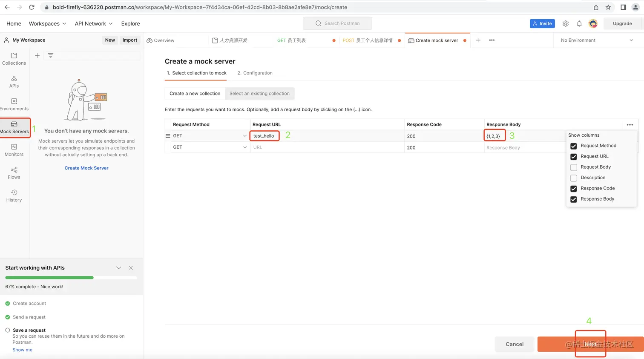Screen dimensions: 644x359
Task: Open the No Environment selector
Action: [x=597, y=40]
